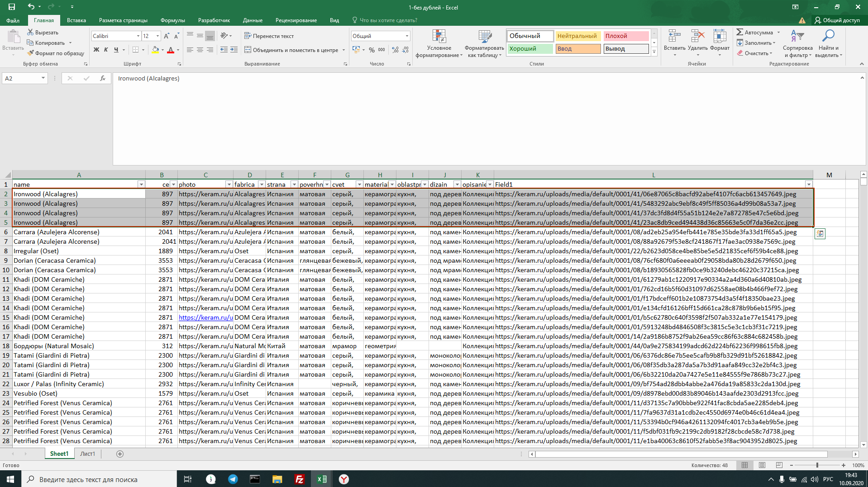Undo the last action
The image size is (868, 487).
point(31,7)
